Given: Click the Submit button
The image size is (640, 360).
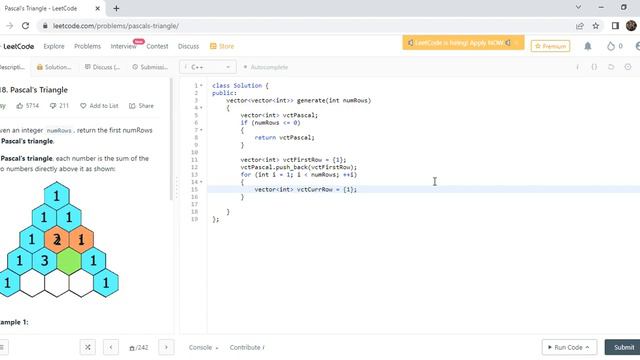Looking at the screenshot, I should [x=622, y=347].
